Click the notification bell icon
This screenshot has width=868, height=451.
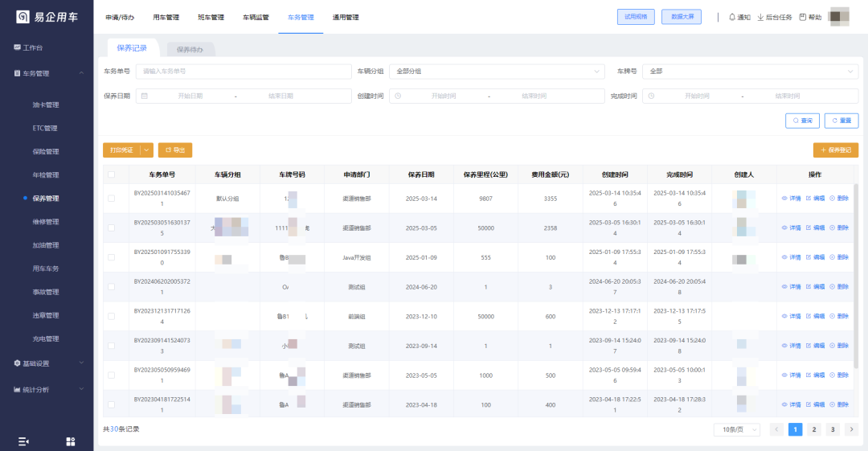(x=732, y=17)
